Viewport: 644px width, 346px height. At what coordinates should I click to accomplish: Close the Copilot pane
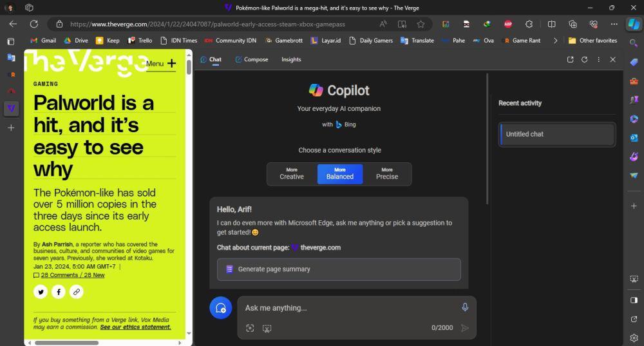(613, 59)
